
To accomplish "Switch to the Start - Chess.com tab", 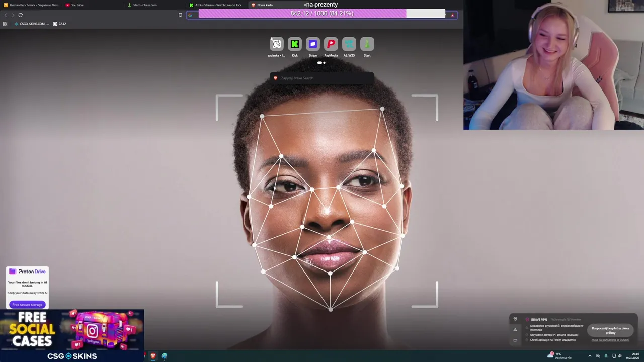I will point(154,5).
